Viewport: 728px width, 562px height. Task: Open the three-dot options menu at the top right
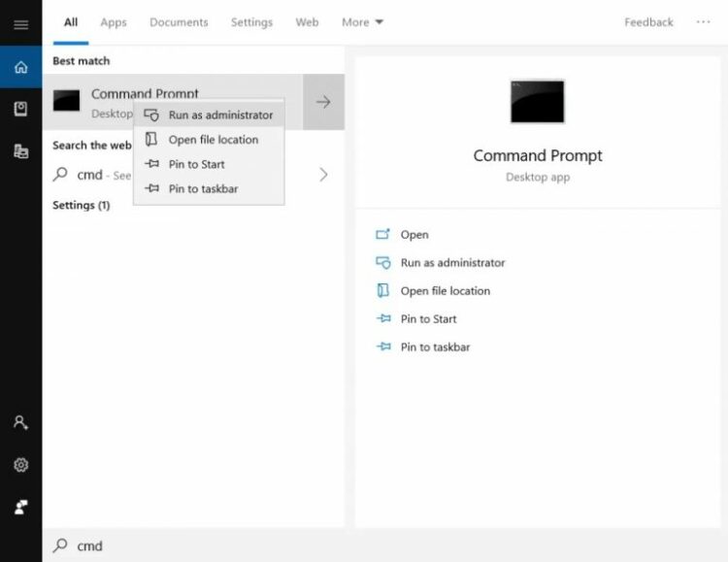coord(703,21)
